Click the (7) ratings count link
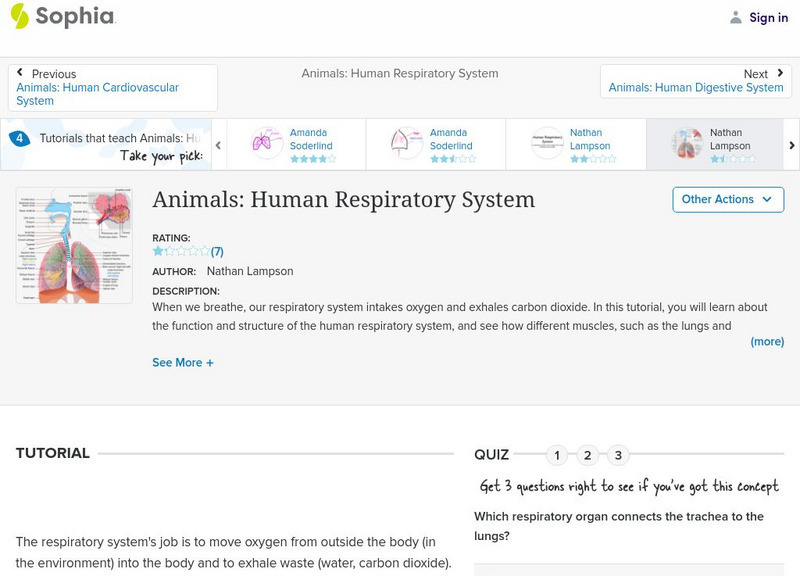Image resolution: width=800 pixels, height=576 pixels. (217, 252)
